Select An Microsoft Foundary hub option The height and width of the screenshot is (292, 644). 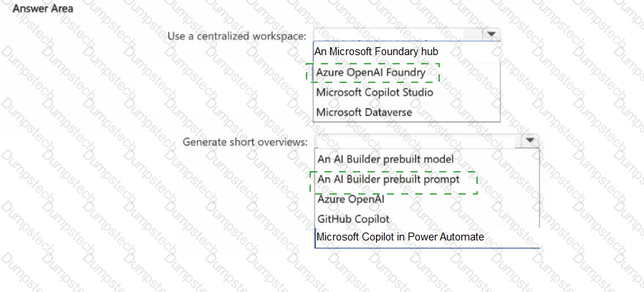click(x=376, y=52)
